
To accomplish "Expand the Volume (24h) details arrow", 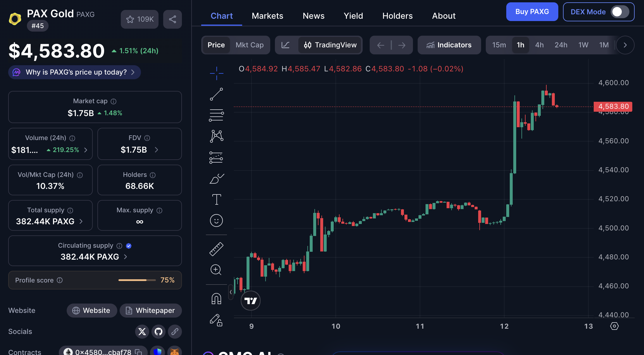I will (x=86, y=150).
